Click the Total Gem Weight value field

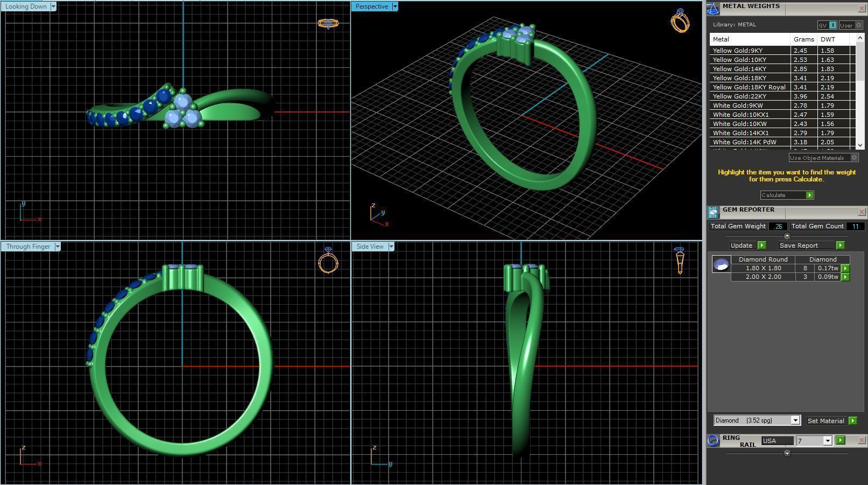point(778,227)
